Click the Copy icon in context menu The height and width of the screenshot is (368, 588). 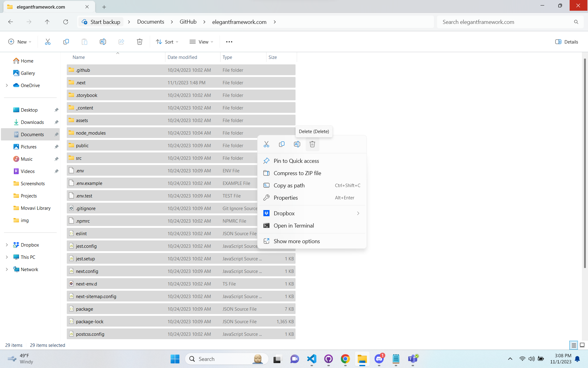click(282, 144)
